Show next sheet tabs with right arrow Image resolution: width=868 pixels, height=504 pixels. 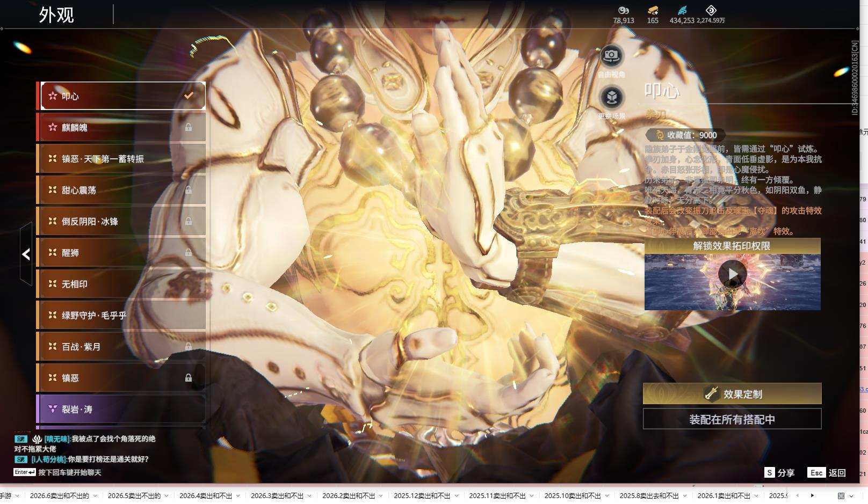pos(812,495)
